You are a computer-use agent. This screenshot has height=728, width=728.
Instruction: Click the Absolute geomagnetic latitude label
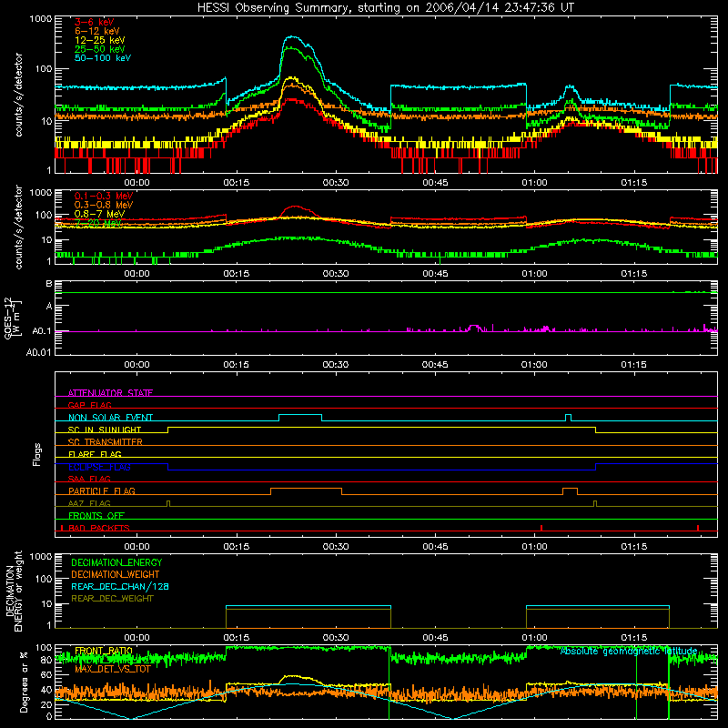coord(629,651)
